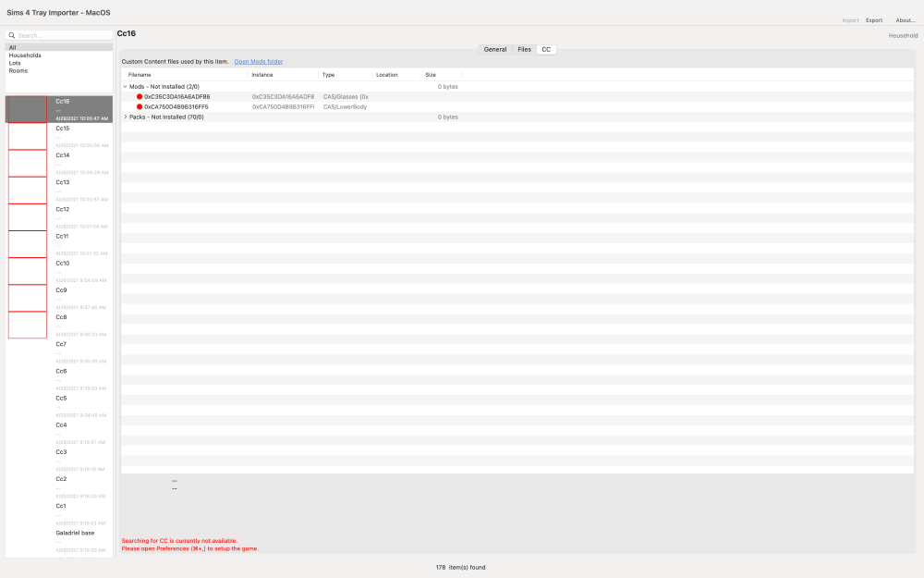
Task: Expand the Packs - Not Installed group
Action: click(125, 117)
